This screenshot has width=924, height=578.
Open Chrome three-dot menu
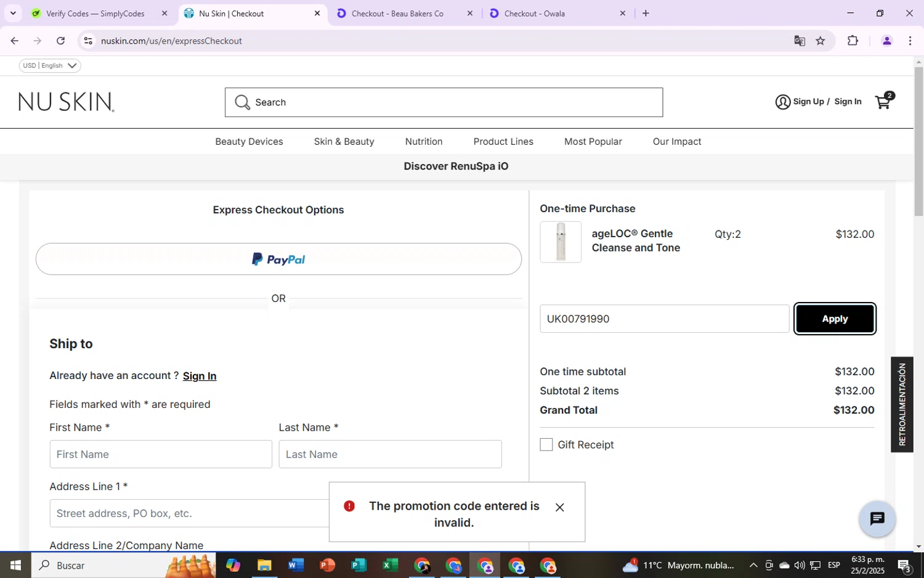coord(910,41)
